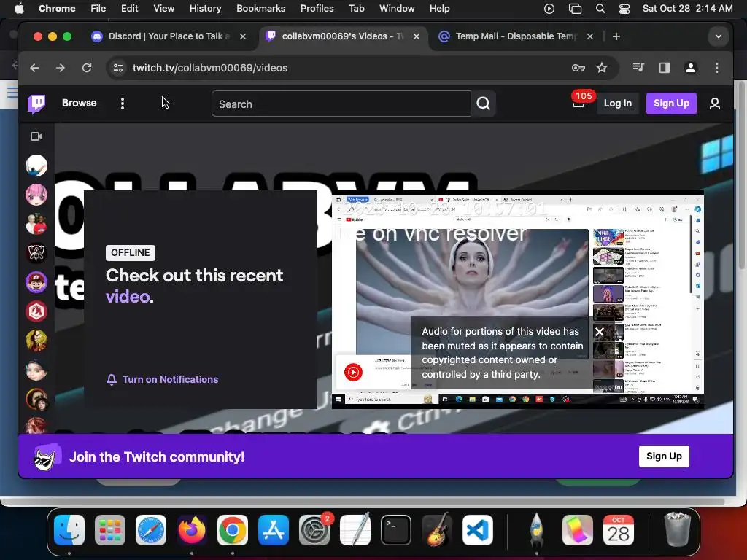The height and width of the screenshot is (560, 747).
Task: Open Terminal from the Dock
Action: pos(396,530)
